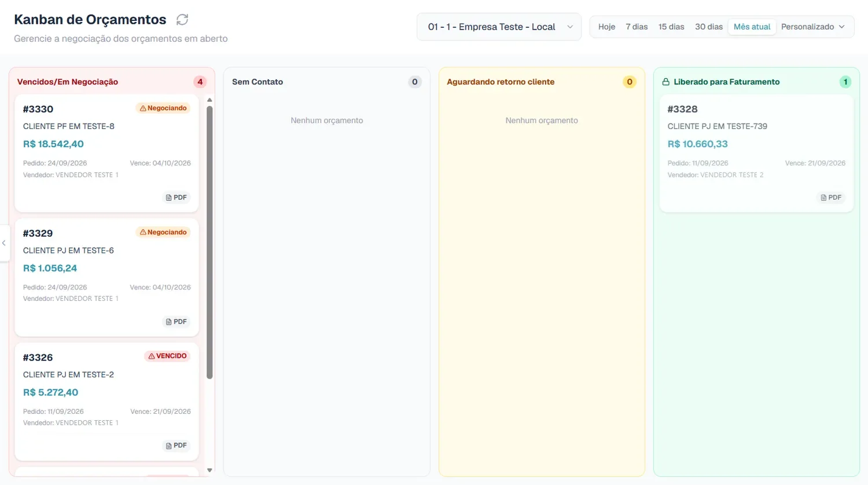Select the Mês atual period filter
This screenshot has width=868, height=485.
[x=752, y=27]
